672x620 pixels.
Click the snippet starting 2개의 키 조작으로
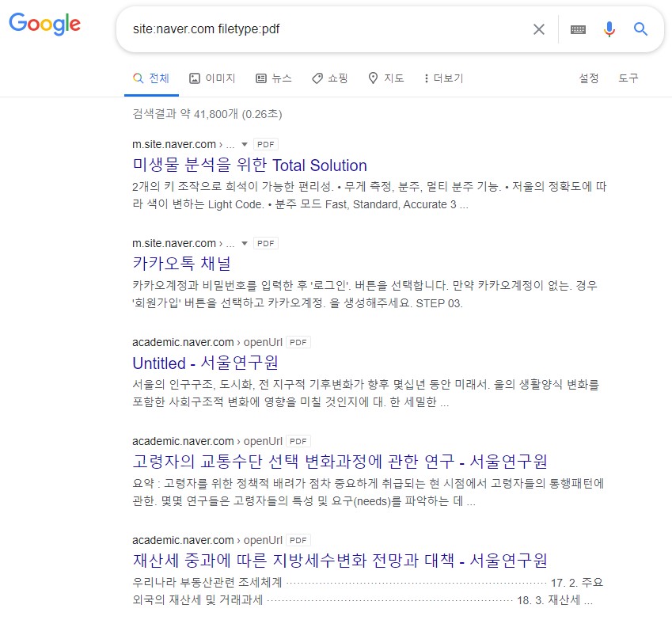pos(370,196)
